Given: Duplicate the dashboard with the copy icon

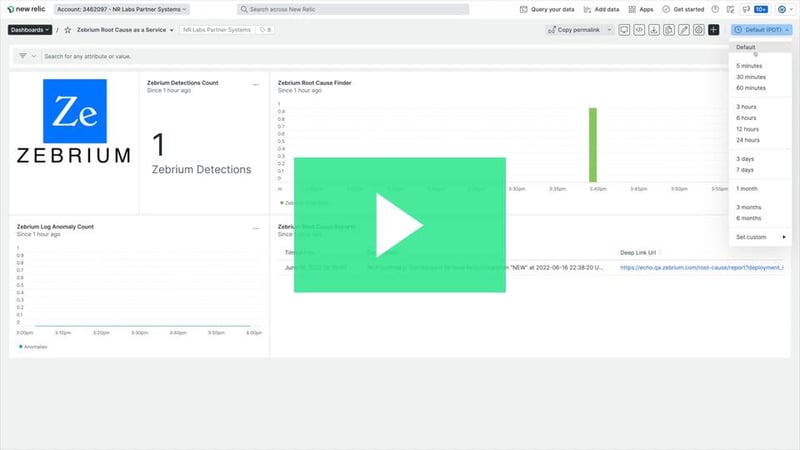Looking at the screenshot, I should 669,30.
